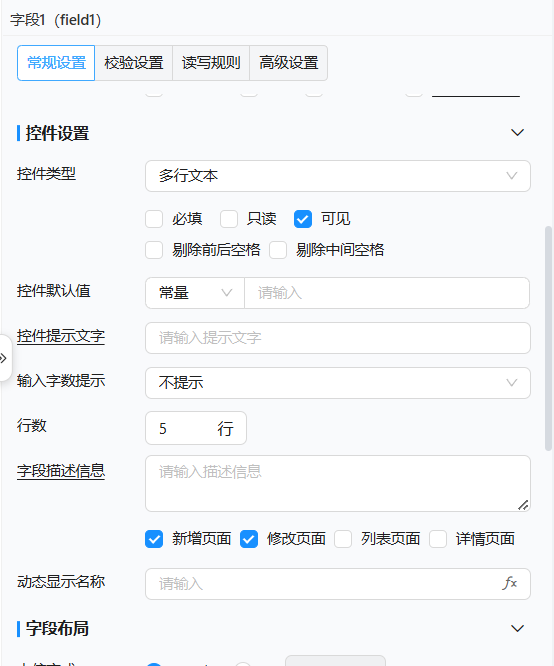Switch to the 读写规则 tab
Viewport: 554px width, 666px height.
click(x=211, y=63)
